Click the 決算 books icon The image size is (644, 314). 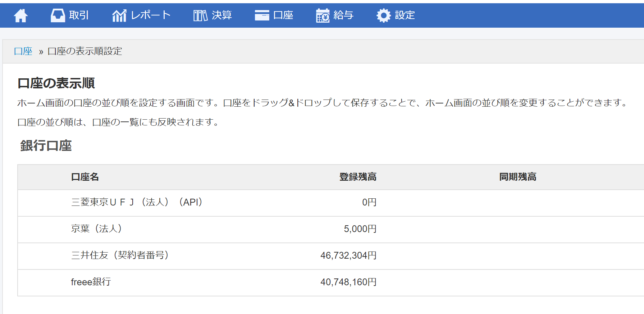tap(200, 15)
